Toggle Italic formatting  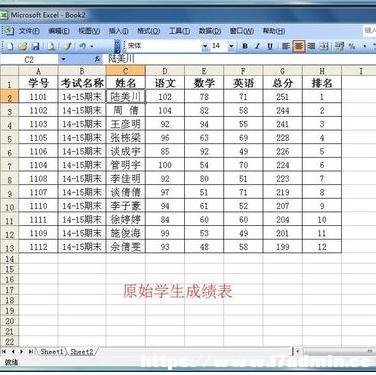tap(257, 46)
